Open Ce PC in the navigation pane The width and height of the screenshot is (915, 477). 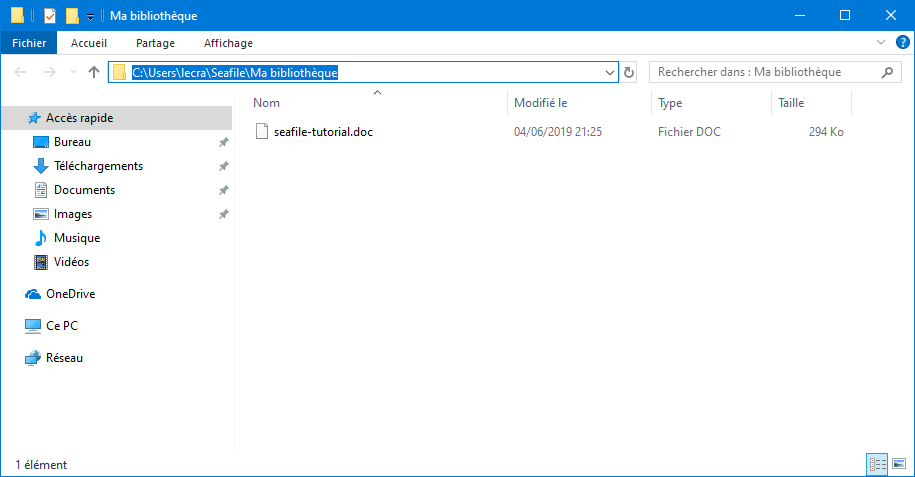(x=62, y=326)
